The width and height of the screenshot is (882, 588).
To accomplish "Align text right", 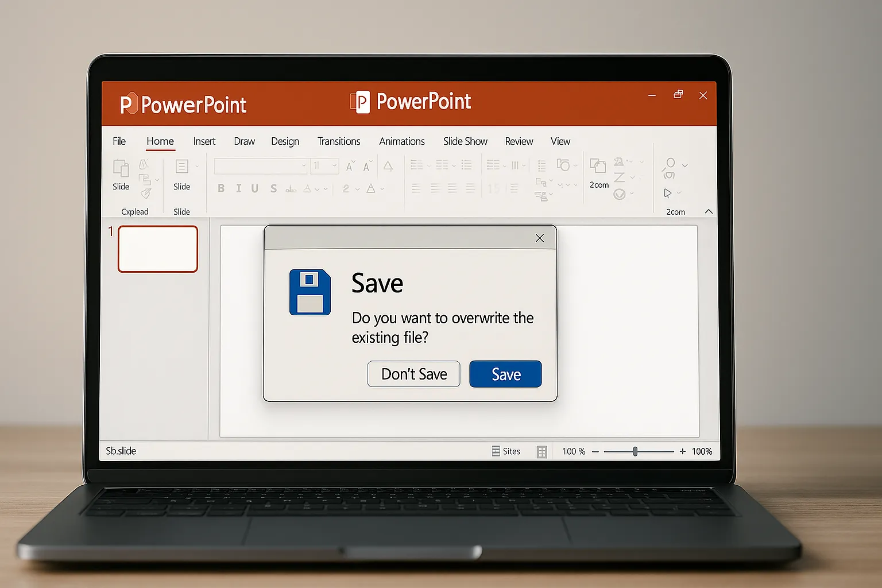I will coord(452,188).
